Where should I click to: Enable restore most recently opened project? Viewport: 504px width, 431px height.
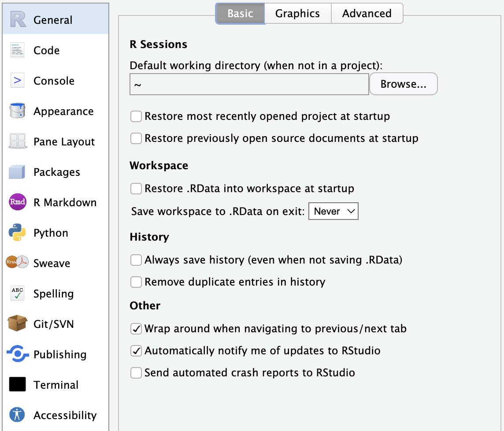136,116
